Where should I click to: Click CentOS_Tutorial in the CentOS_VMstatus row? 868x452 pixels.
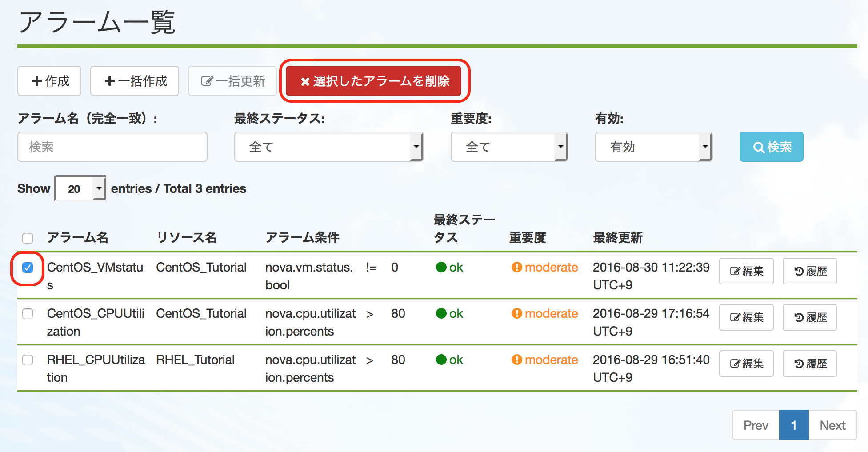pyautogui.click(x=201, y=267)
